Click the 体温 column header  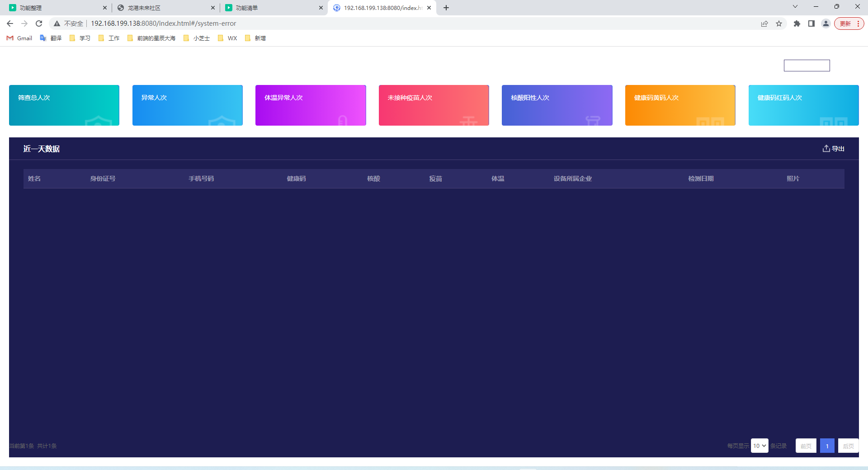[498, 179]
